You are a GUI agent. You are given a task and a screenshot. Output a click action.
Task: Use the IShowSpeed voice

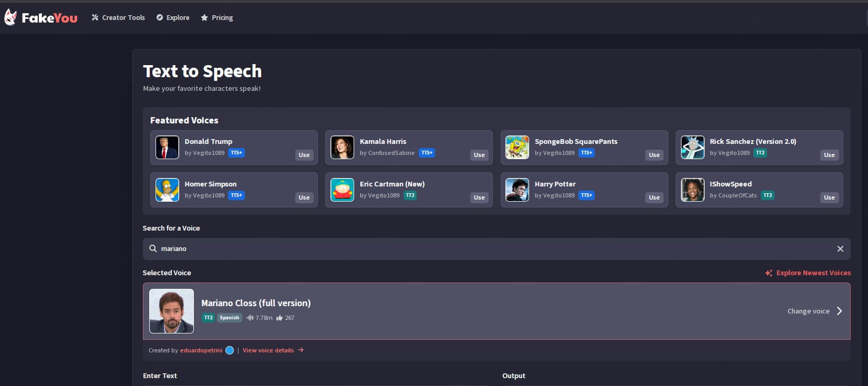point(829,197)
